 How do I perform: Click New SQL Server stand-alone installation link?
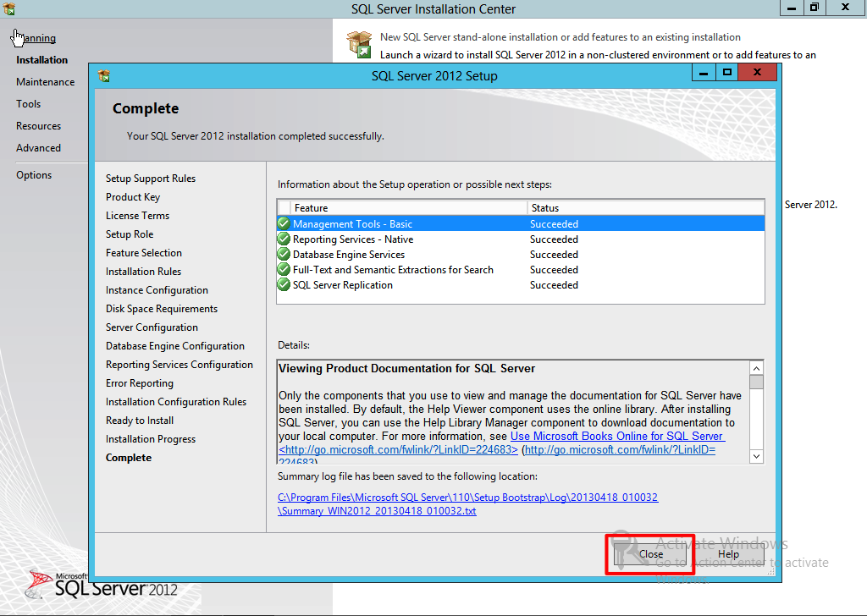pyautogui.click(x=561, y=37)
